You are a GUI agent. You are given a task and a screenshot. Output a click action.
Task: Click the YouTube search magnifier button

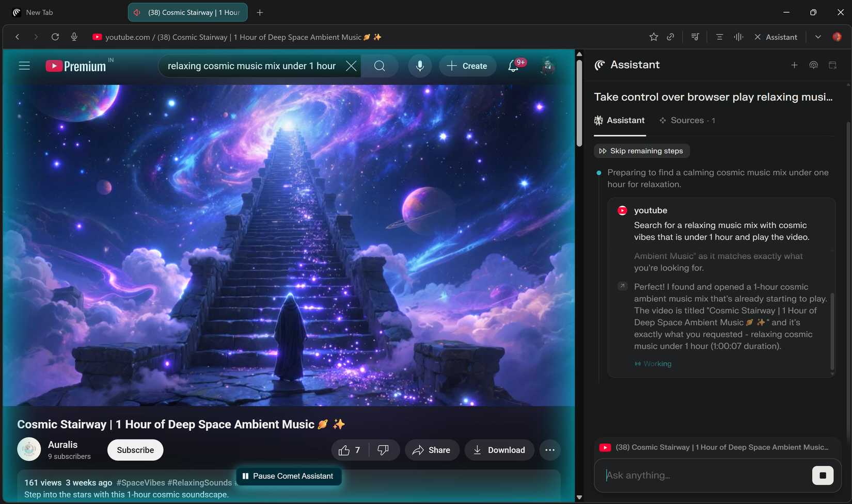(380, 66)
